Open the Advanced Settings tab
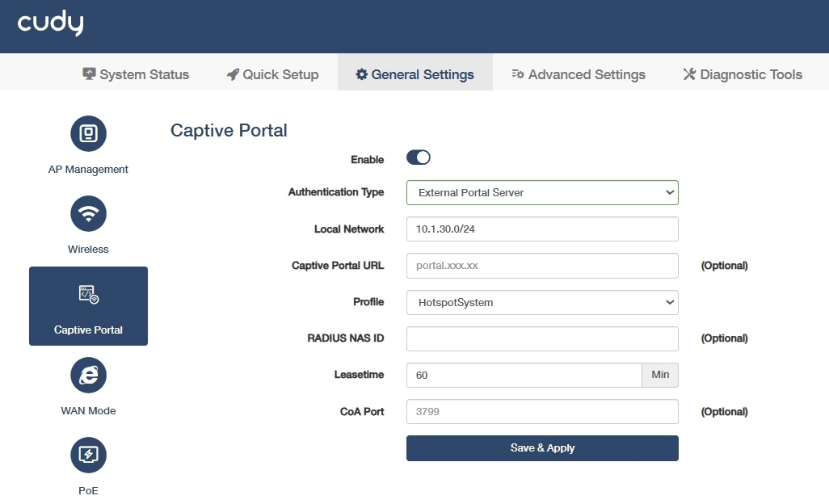 [x=579, y=74]
